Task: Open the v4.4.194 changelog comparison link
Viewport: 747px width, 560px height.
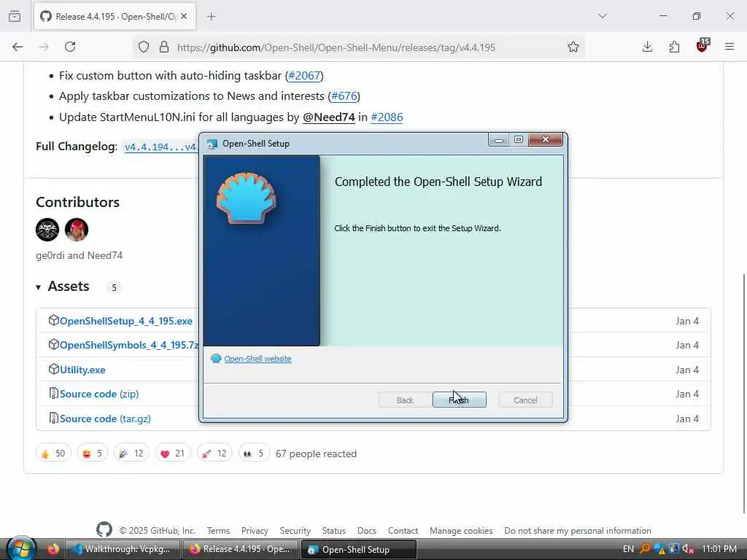Action: (x=161, y=147)
